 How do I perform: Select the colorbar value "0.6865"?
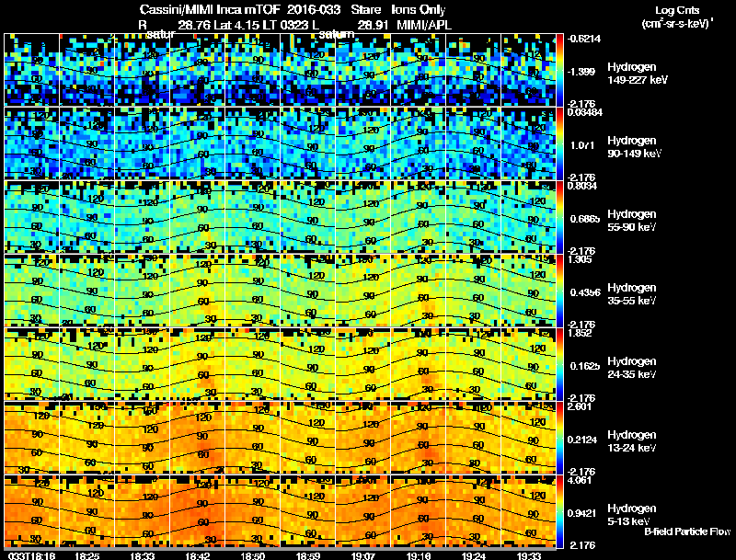click(x=585, y=219)
